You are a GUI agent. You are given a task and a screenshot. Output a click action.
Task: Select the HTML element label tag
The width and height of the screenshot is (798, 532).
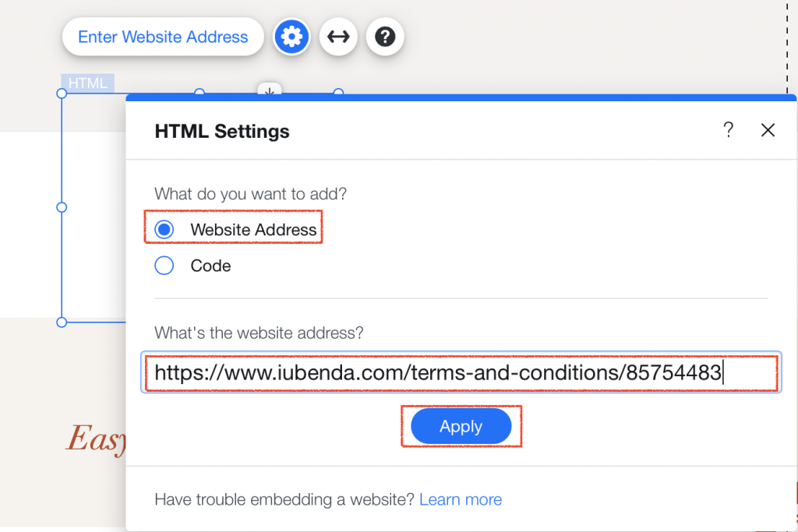coord(87,83)
